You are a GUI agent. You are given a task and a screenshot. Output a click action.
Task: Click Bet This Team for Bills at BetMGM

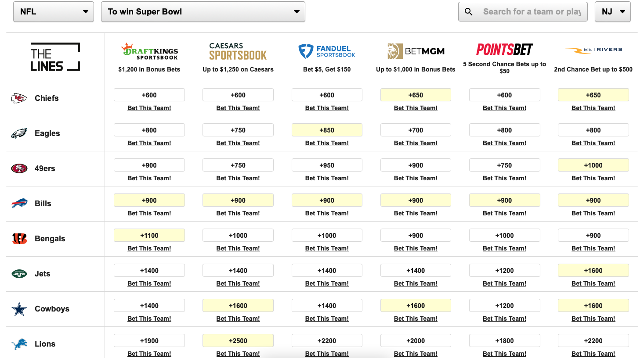tap(416, 213)
